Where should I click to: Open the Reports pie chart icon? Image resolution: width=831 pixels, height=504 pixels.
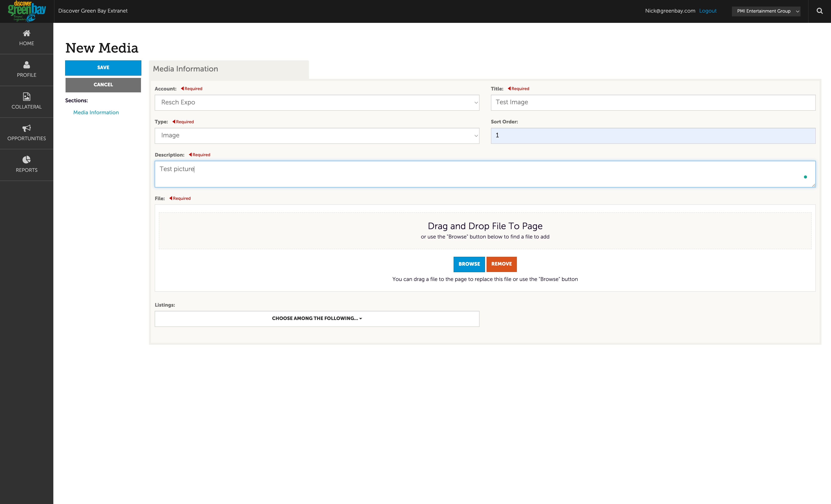click(x=27, y=159)
